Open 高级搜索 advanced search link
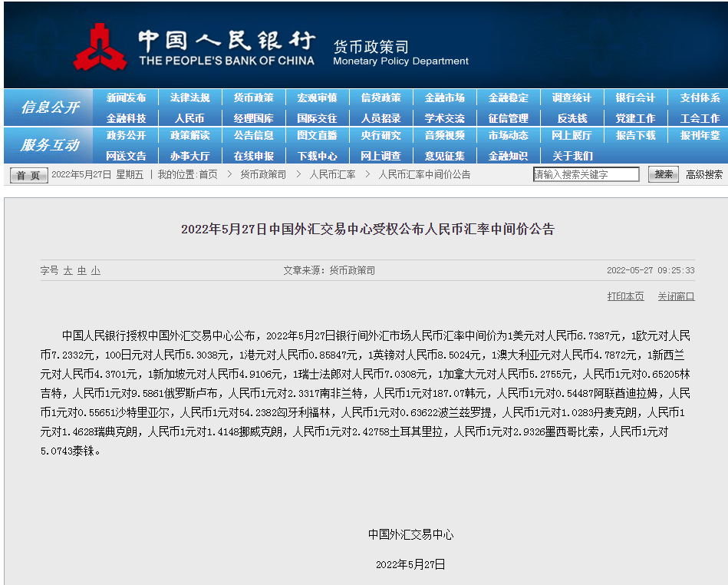This screenshot has height=585, width=728. 704,175
